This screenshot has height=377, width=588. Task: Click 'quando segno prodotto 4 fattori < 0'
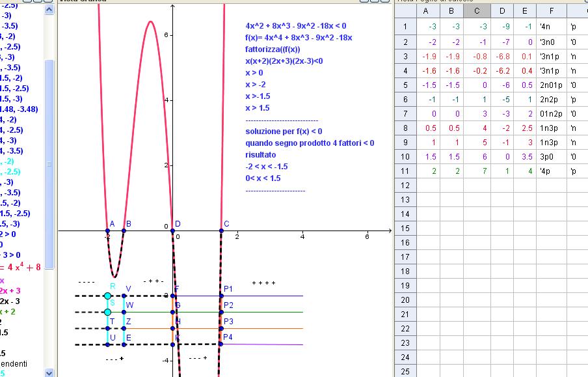(310, 143)
